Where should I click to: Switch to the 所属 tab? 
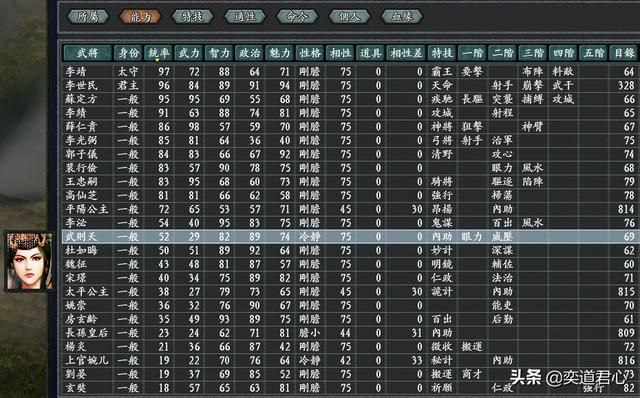[88, 17]
